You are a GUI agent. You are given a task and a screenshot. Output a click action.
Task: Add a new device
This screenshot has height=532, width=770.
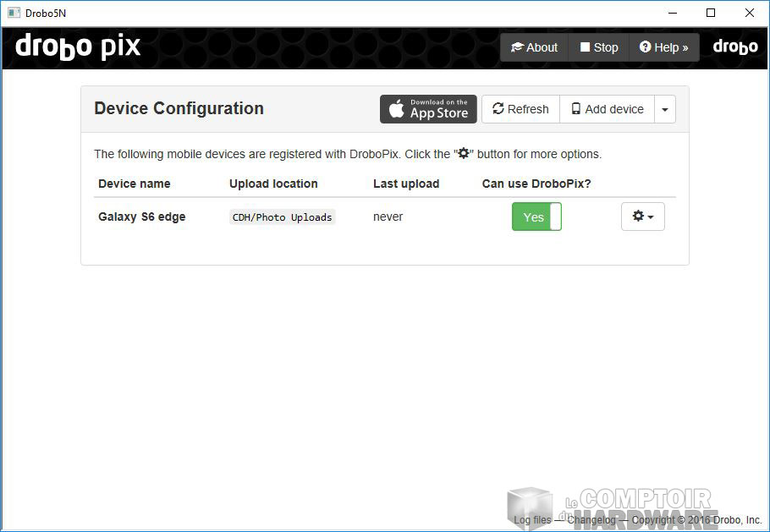pyautogui.click(x=607, y=109)
